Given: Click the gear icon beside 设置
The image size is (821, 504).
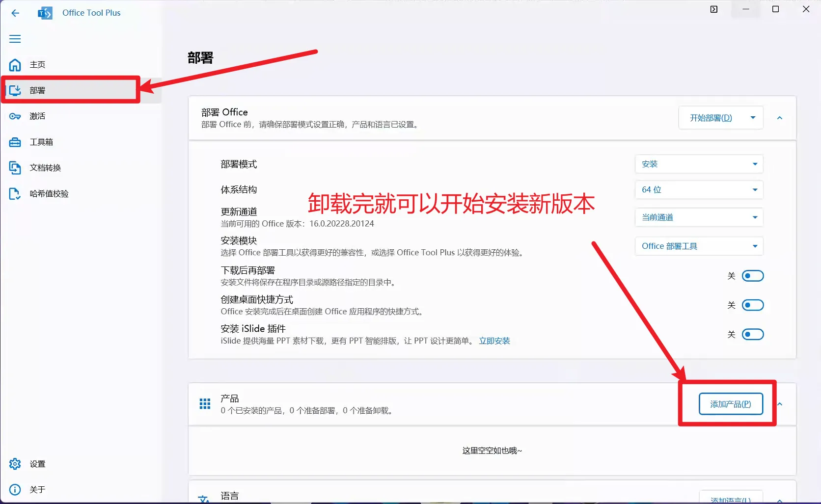Looking at the screenshot, I should coord(15,464).
